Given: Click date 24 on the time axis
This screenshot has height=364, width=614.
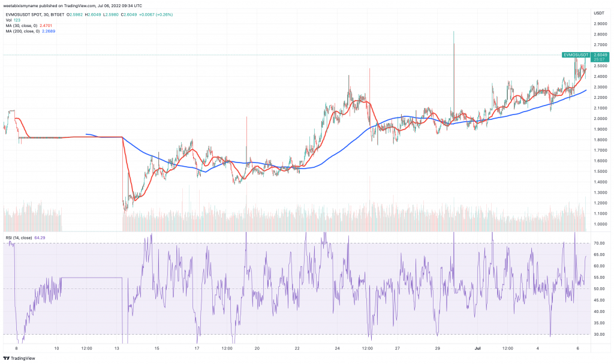Looking at the screenshot, I should (x=337, y=348).
